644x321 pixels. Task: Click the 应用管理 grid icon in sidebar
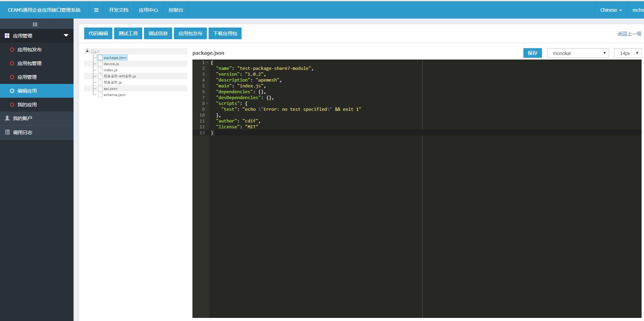coord(7,35)
